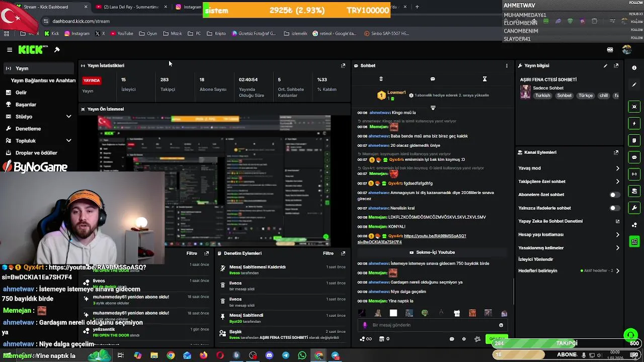This screenshot has height=362, width=644.
Task: Switch to the Lana Del Rey YouTube tab
Action: 130,7
